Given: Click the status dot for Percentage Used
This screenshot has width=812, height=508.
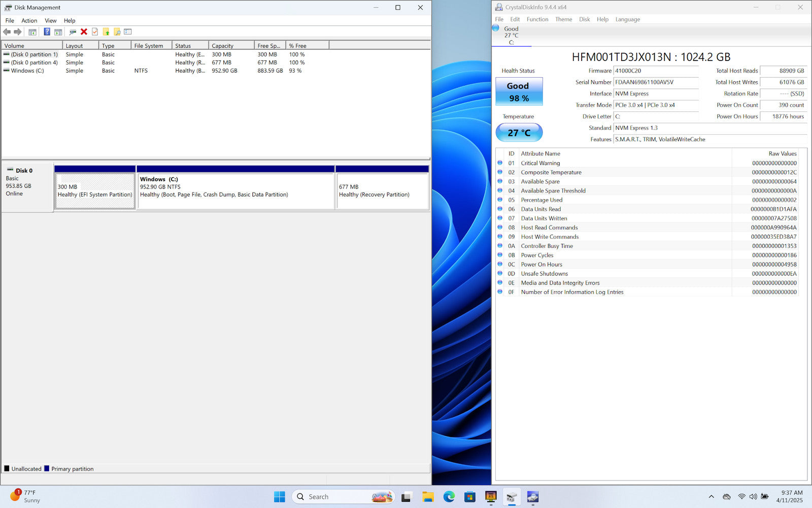Looking at the screenshot, I should [x=500, y=200].
